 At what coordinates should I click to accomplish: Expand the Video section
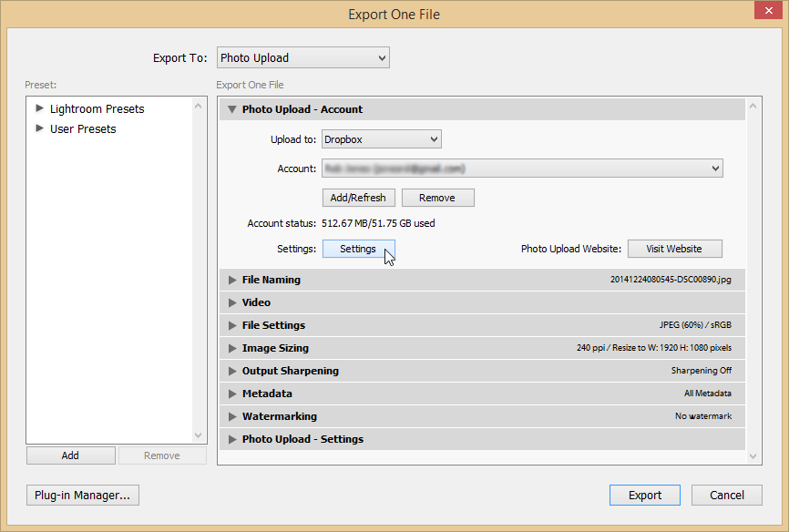pyautogui.click(x=232, y=302)
